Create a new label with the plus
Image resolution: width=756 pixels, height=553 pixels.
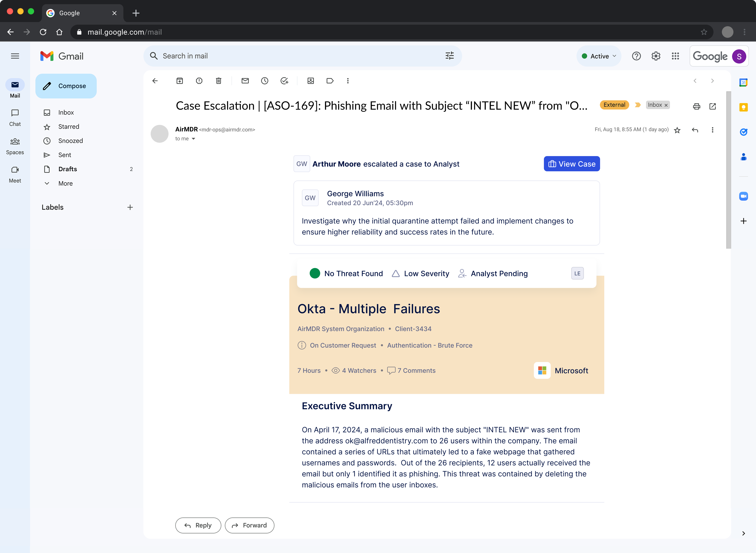pos(130,207)
